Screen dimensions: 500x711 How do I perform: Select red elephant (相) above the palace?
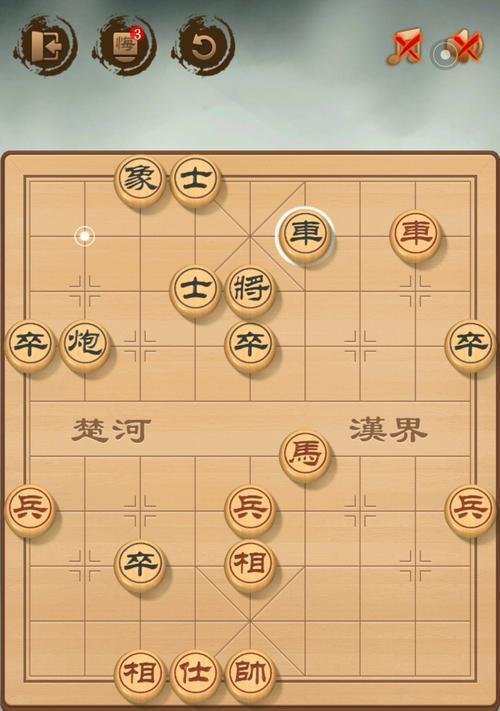[x=250, y=565]
